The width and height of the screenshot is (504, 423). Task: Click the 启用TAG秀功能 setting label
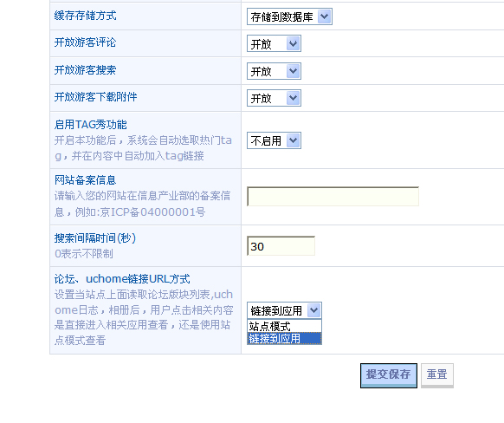90,125
